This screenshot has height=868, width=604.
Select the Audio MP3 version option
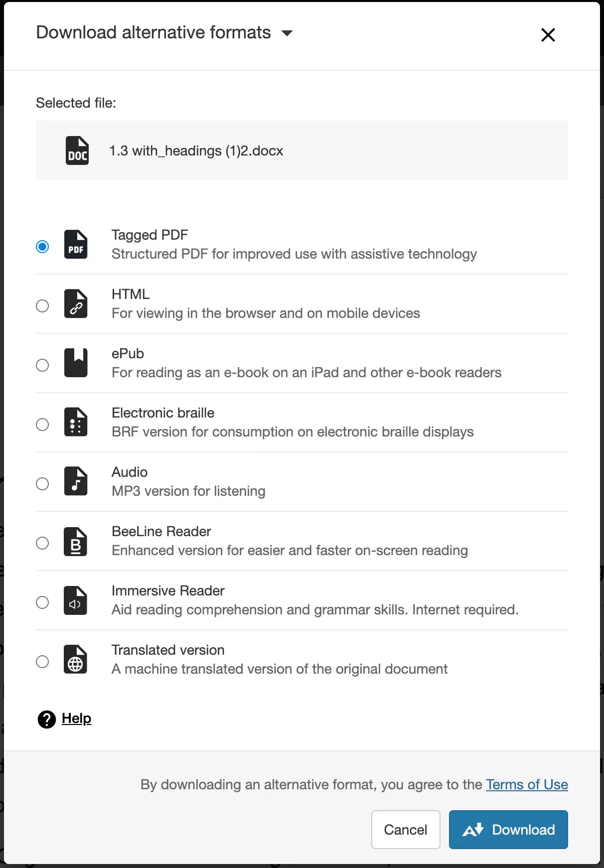click(42, 483)
